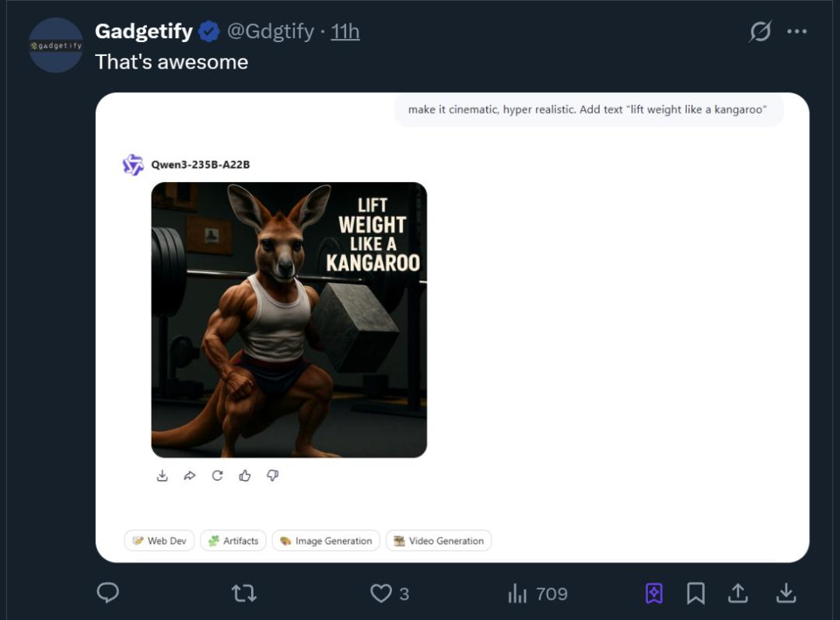Screen dimensions: 840x620
Task: Open the Gadgetify profile avatar
Action: [x=55, y=45]
